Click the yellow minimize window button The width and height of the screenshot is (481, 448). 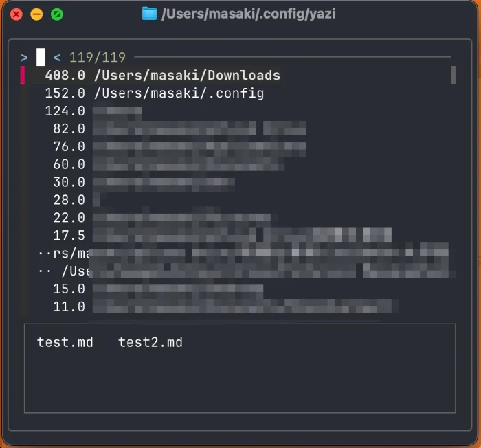point(36,14)
